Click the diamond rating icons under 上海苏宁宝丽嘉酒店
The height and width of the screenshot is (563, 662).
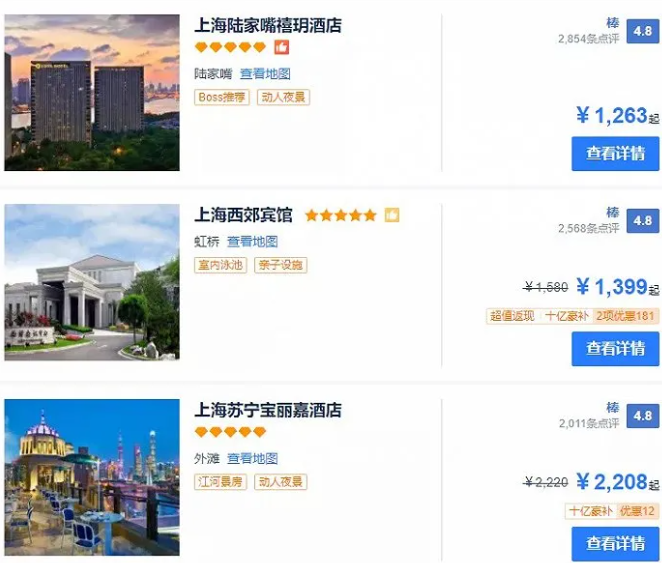tap(231, 432)
